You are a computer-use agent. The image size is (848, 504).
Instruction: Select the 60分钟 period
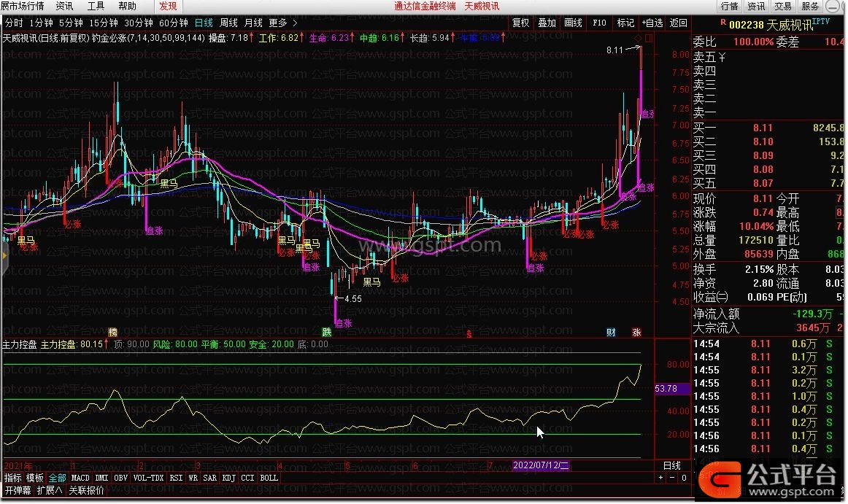173,23
